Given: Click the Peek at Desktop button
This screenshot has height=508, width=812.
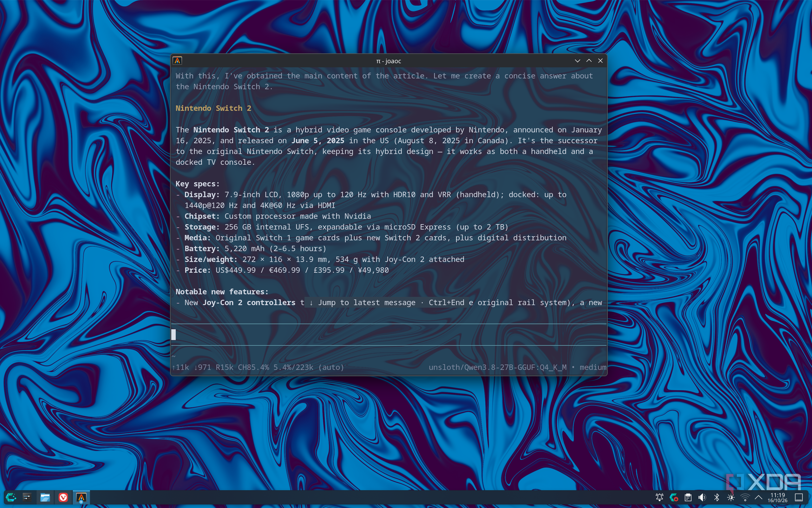Looking at the screenshot, I should pyautogui.click(x=799, y=497).
